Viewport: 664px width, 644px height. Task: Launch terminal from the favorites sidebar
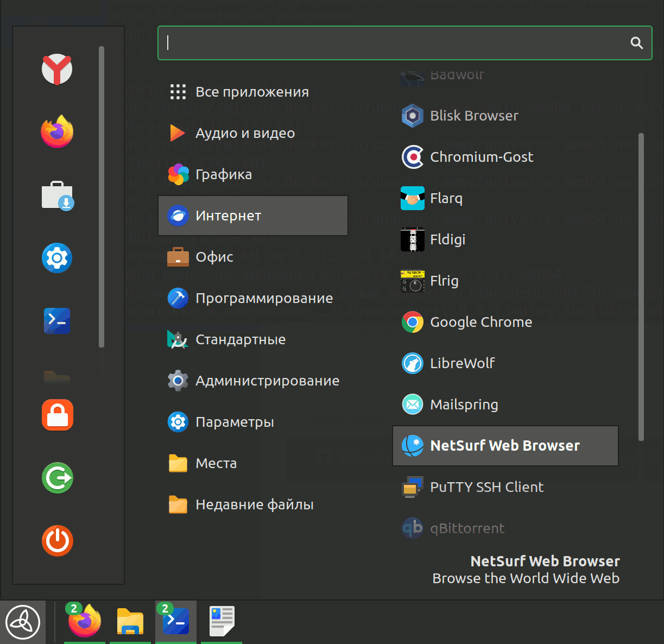(57, 321)
